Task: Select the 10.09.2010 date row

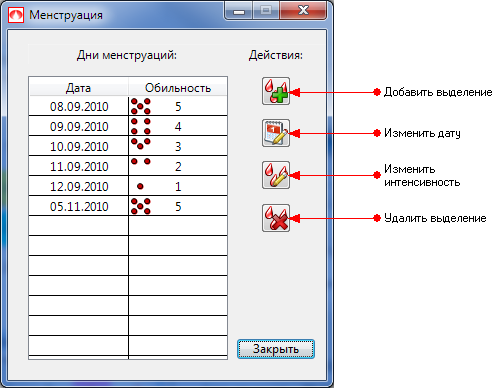Action: 128,146
